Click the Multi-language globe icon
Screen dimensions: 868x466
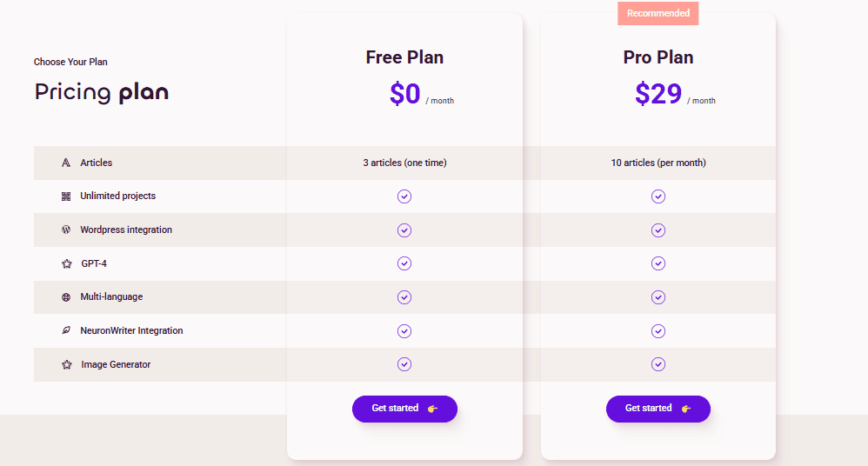point(66,297)
